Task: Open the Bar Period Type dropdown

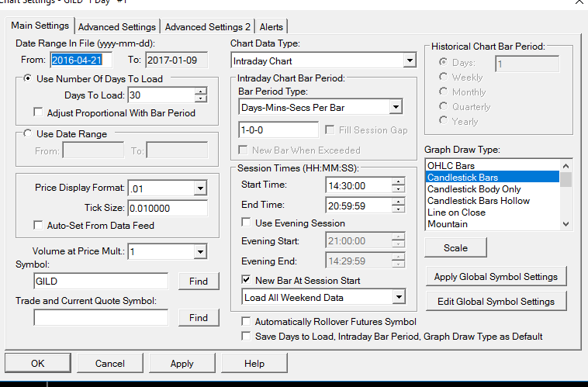Action: click(396, 107)
